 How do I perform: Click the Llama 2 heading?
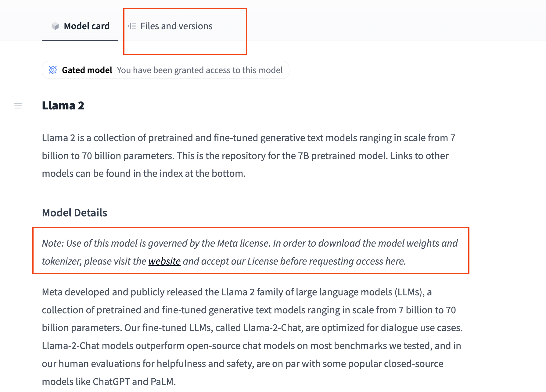[63, 105]
